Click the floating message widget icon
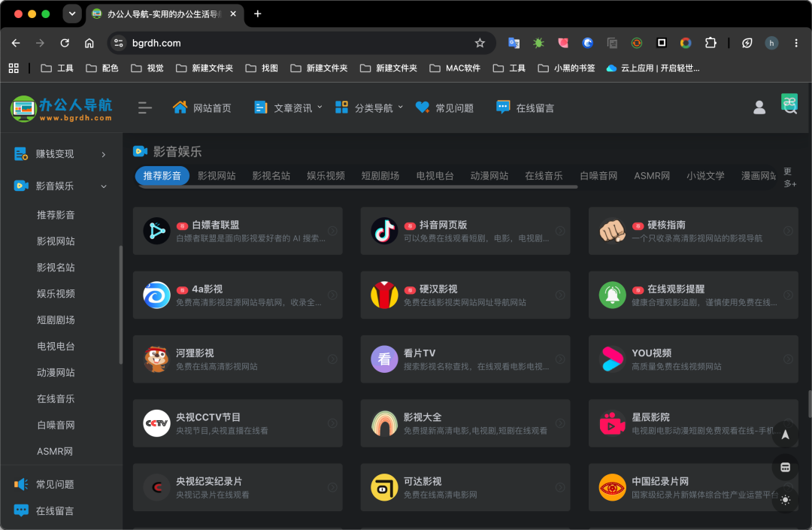812x530 pixels. point(785,468)
